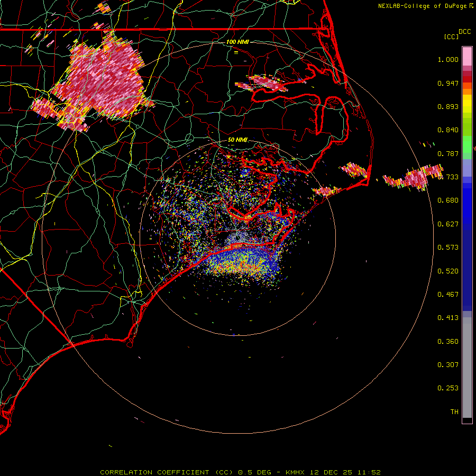Select the 0.893 scale value

point(448,106)
